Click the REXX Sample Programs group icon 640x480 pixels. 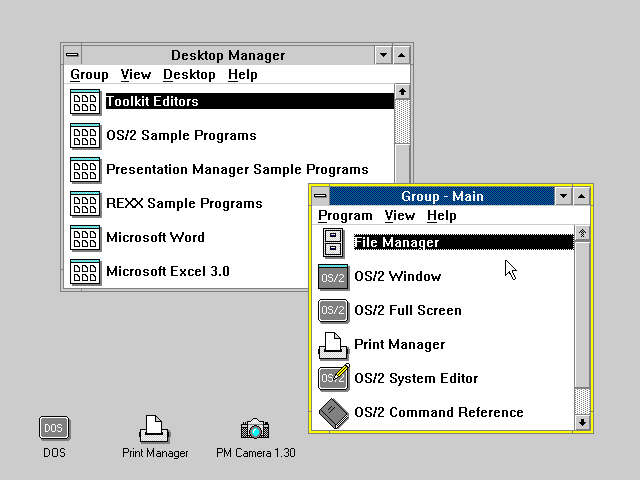85,203
